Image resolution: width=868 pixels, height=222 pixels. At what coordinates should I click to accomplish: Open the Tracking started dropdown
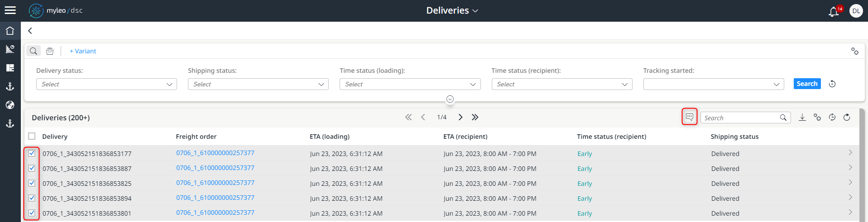tap(714, 84)
